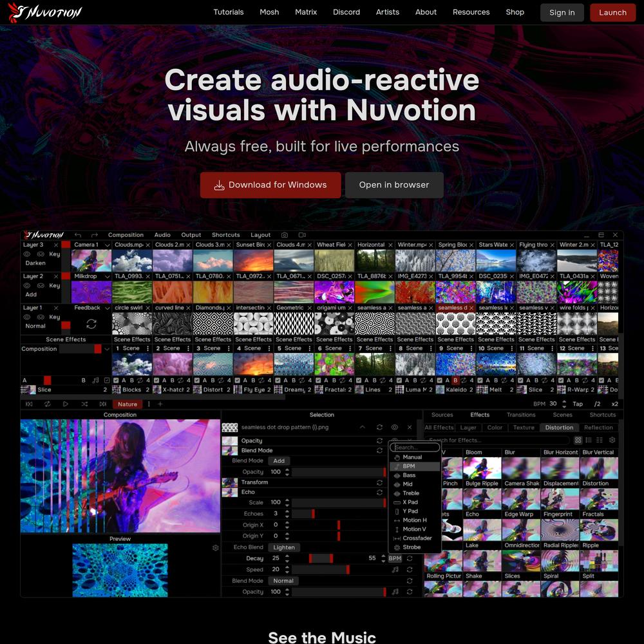Select the Color effects category tab

(495, 428)
